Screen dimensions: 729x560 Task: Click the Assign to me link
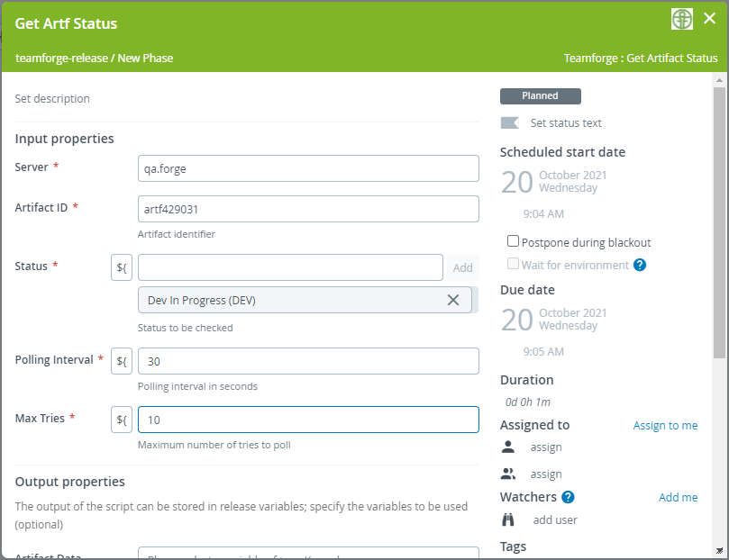pyautogui.click(x=665, y=425)
